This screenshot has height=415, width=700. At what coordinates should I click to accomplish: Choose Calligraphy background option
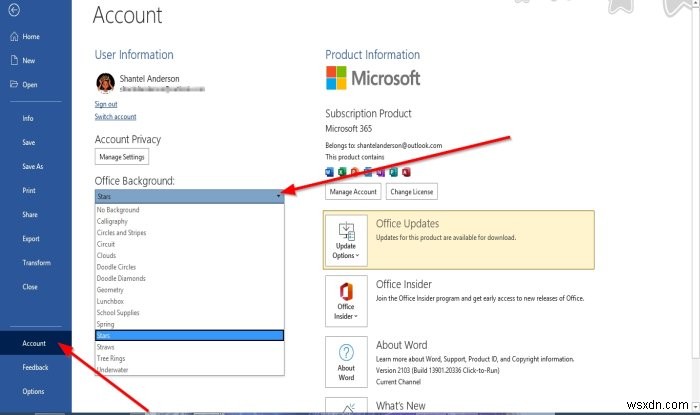[x=190, y=221]
